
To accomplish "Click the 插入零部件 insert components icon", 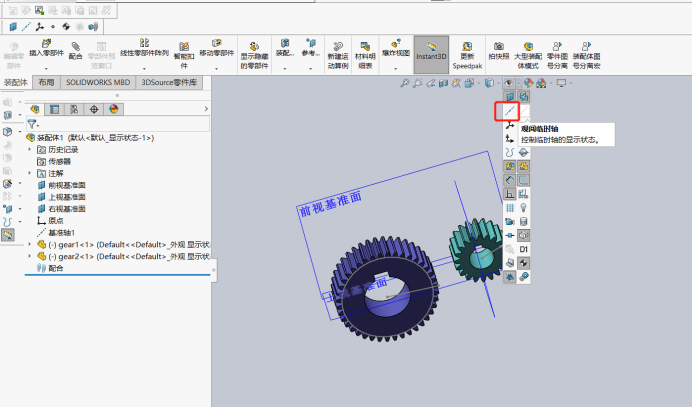I will click(x=46, y=44).
